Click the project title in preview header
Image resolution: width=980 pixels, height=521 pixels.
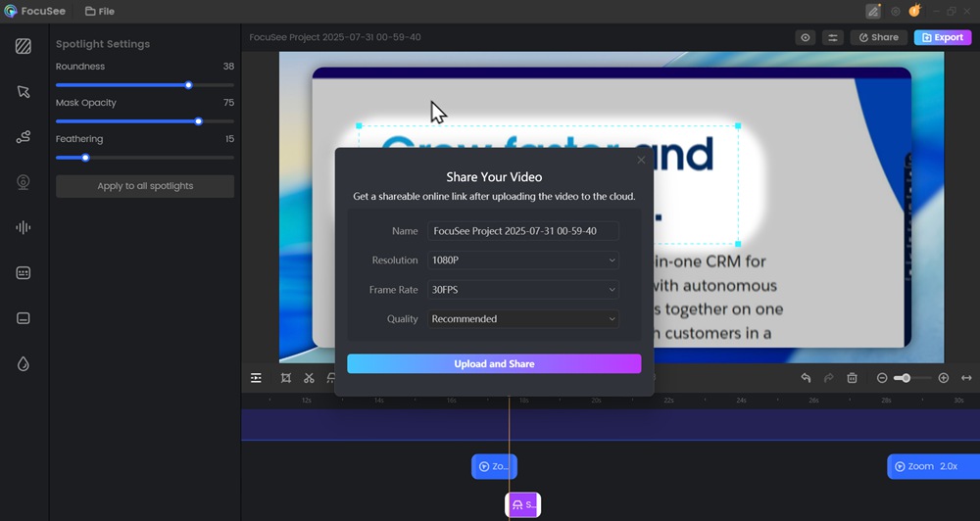[335, 37]
